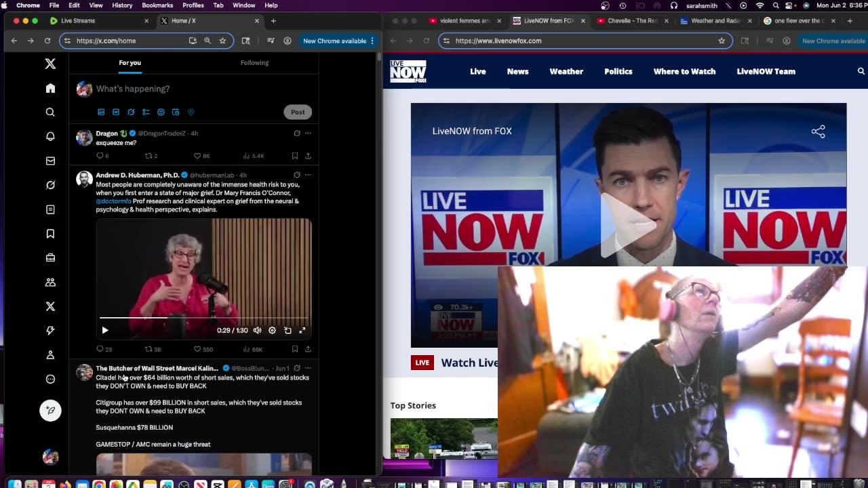
Task: Open Chrome menu beside New Chrome available
Action: 372,41
